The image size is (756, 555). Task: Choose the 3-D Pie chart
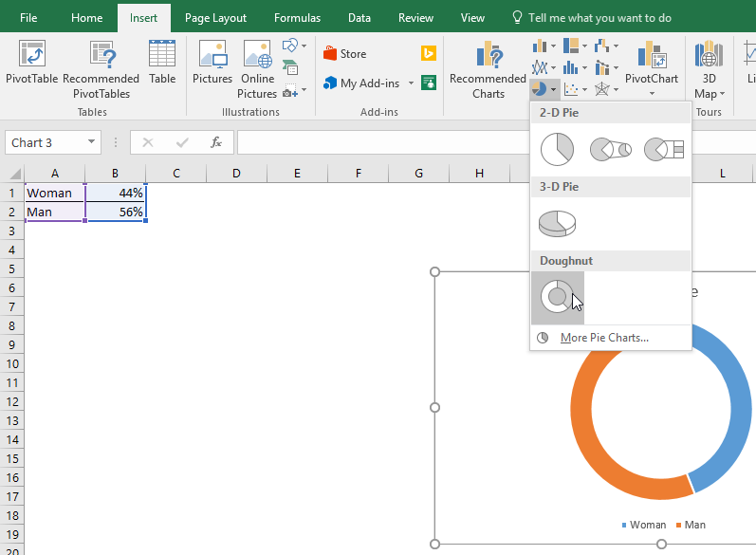[x=557, y=224]
